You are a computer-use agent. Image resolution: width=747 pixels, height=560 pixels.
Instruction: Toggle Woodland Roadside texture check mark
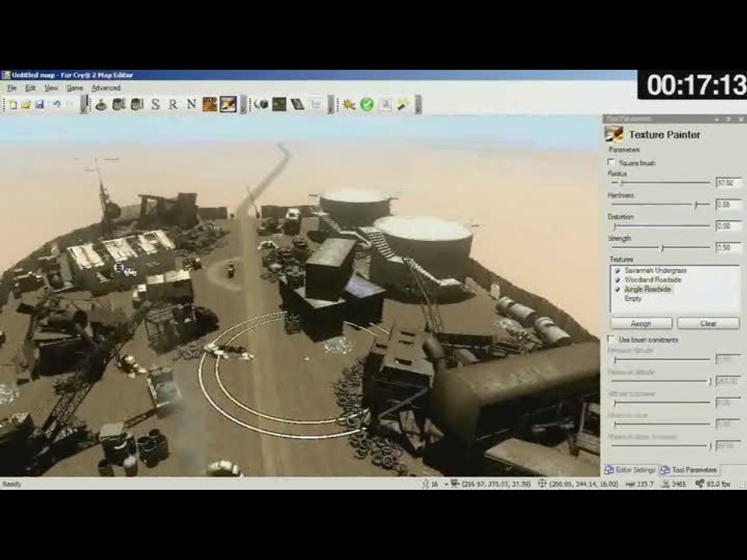point(618,280)
